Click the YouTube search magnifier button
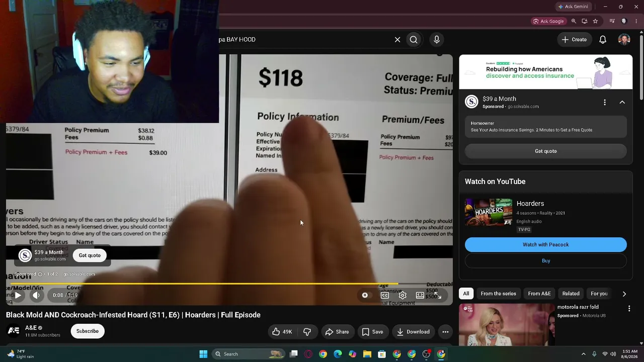 [414, 39]
